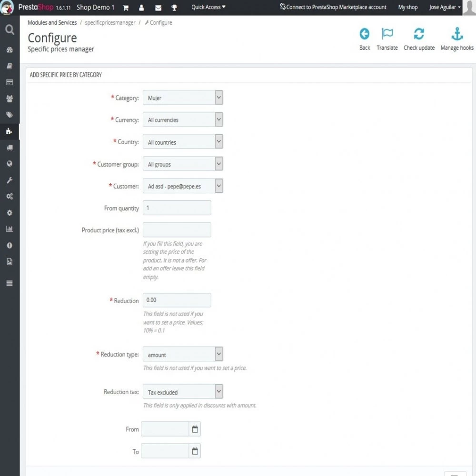Click the Specific prices manager subtitle
The width and height of the screenshot is (476, 476).
tap(61, 49)
